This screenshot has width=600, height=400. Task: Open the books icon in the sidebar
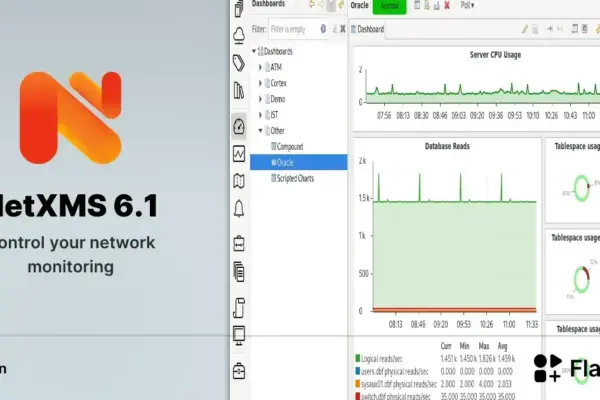click(x=239, y=90)
